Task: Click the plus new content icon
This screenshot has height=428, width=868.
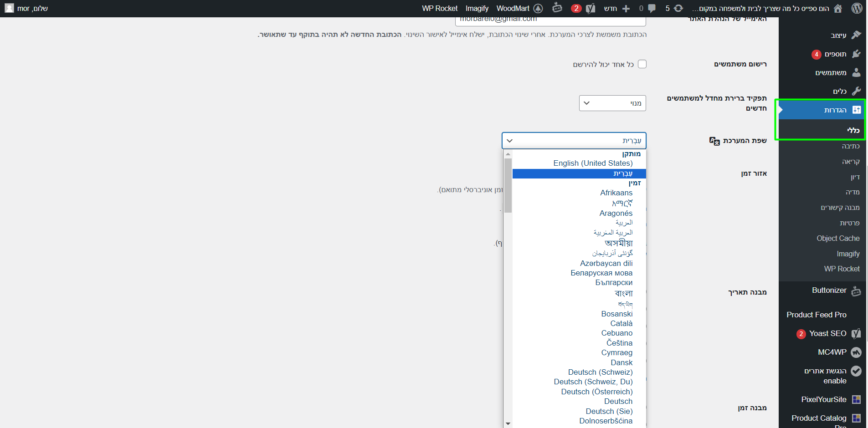Action: coord(626,8)
